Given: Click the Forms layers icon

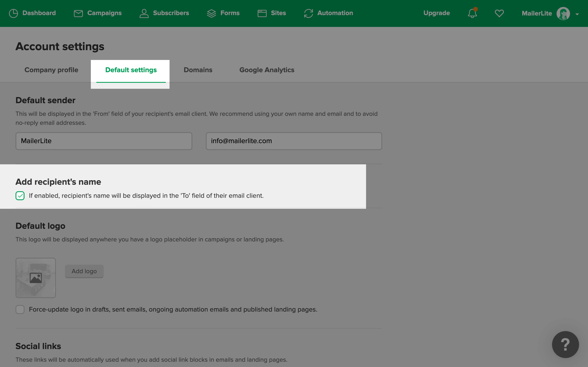Looking at the screenshot, I should click(211, 13).
